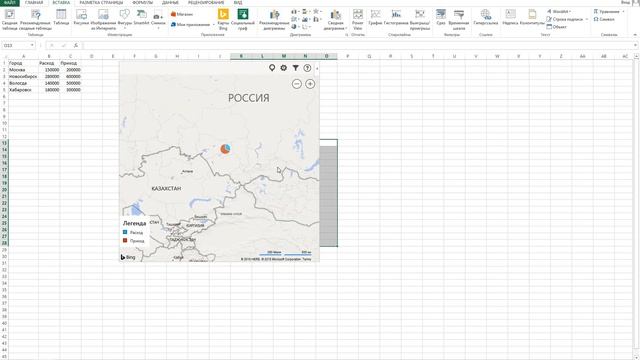Select the Приход header cell

(70, 63)
